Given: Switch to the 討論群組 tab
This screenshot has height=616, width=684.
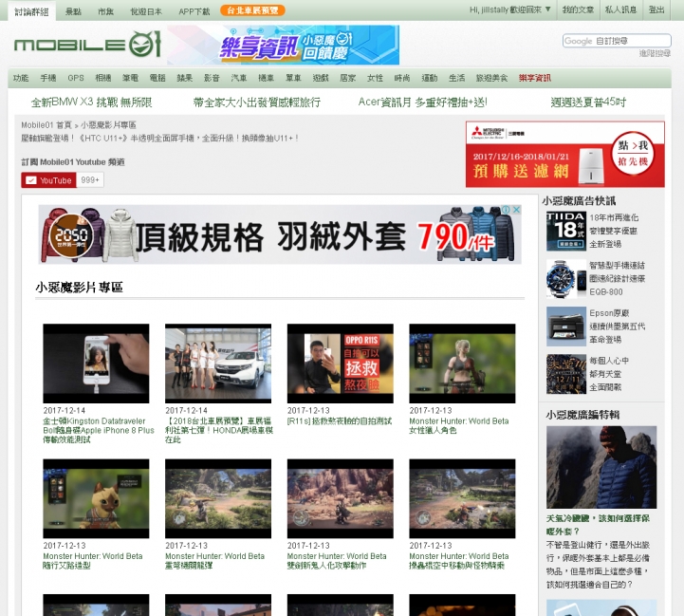Looking at the screenshot, I should pyautogui.click(x=31, y=11).
